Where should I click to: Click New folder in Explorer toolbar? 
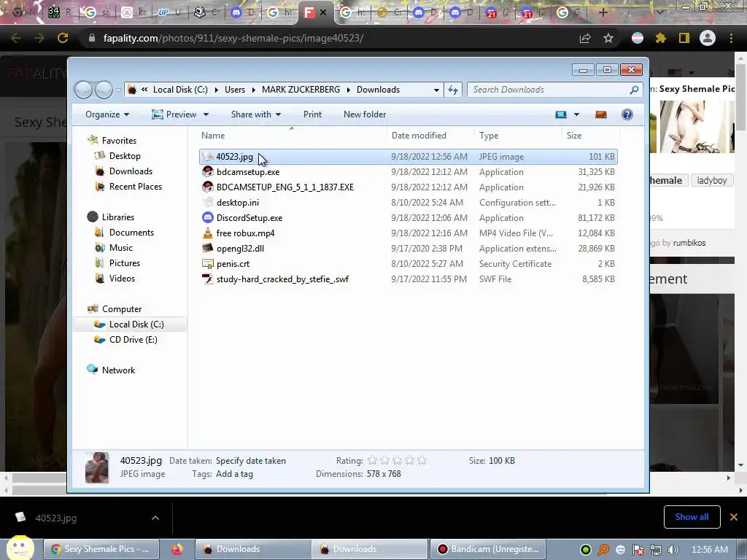click(365, 114)
